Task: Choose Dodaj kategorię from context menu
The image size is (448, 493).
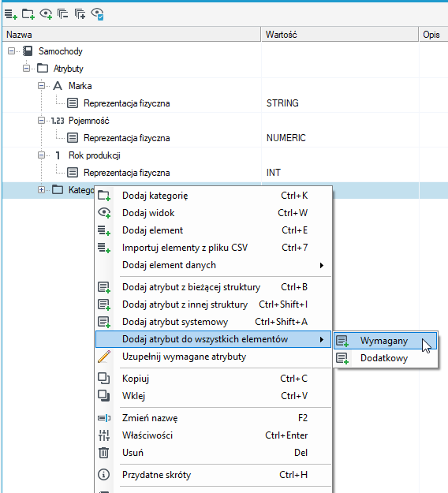Action: tap(214, 196)
